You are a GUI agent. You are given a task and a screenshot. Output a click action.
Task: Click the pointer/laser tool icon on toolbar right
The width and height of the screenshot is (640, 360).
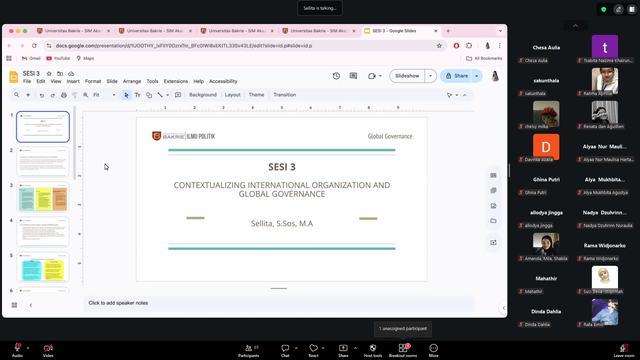(x=449, y=95)
